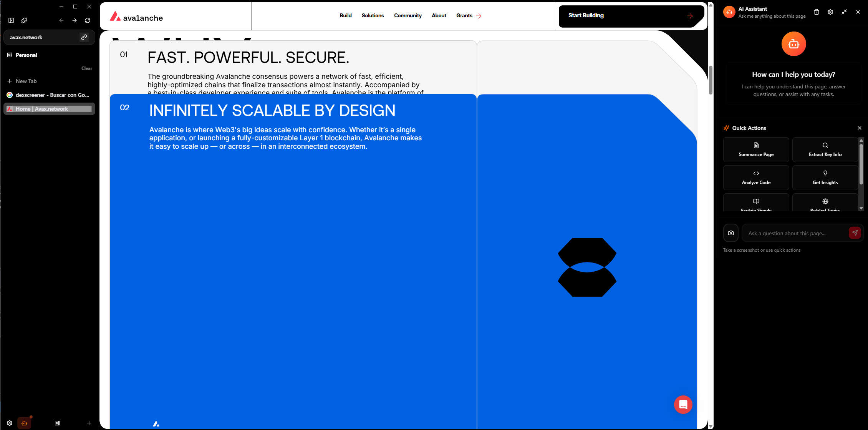Copy page link from the address bar

(84, 37)
